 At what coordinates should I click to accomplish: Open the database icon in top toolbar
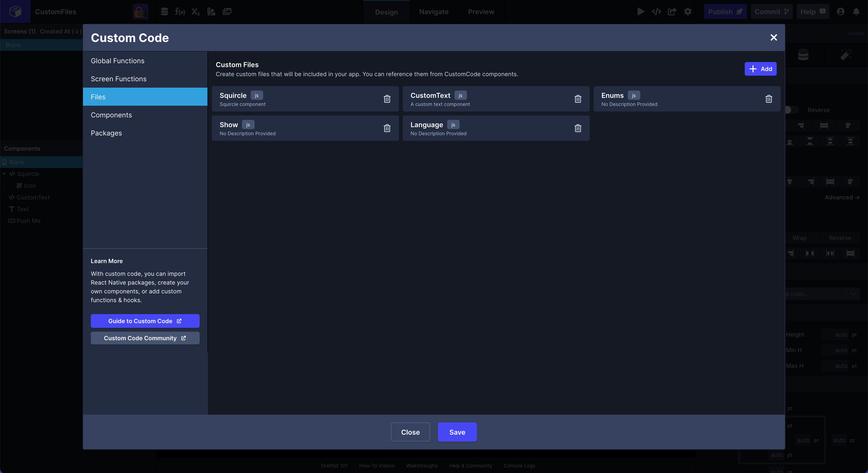click(165, 11)
